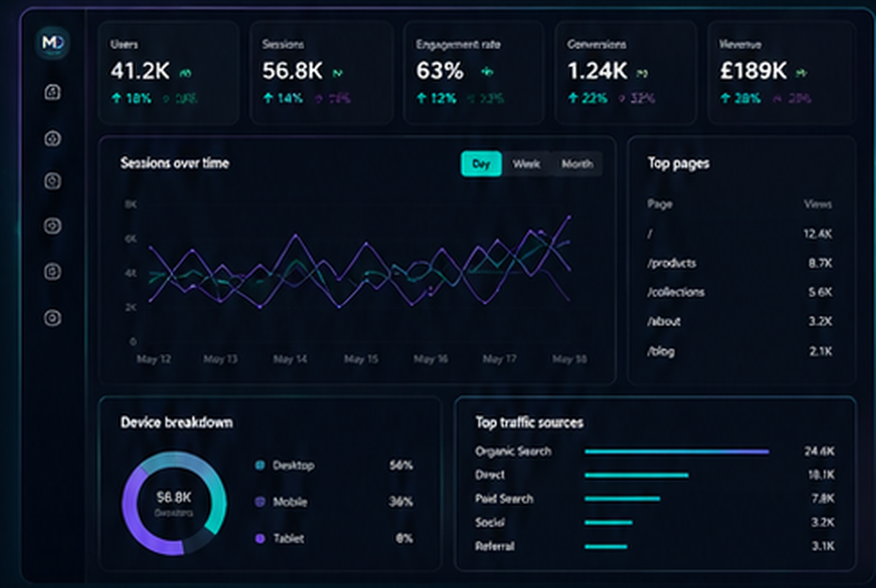Click the Social traffic bar

point(608,522)
